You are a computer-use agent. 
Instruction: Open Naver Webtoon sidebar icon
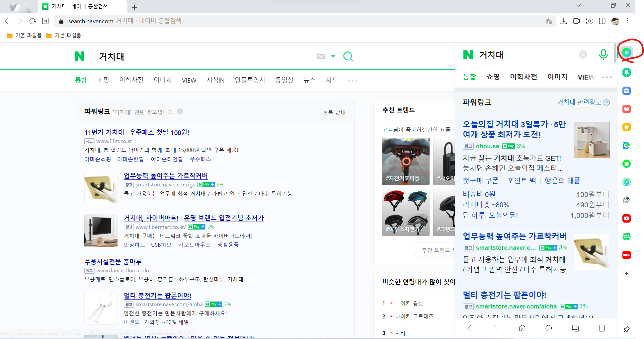[626, 237]
